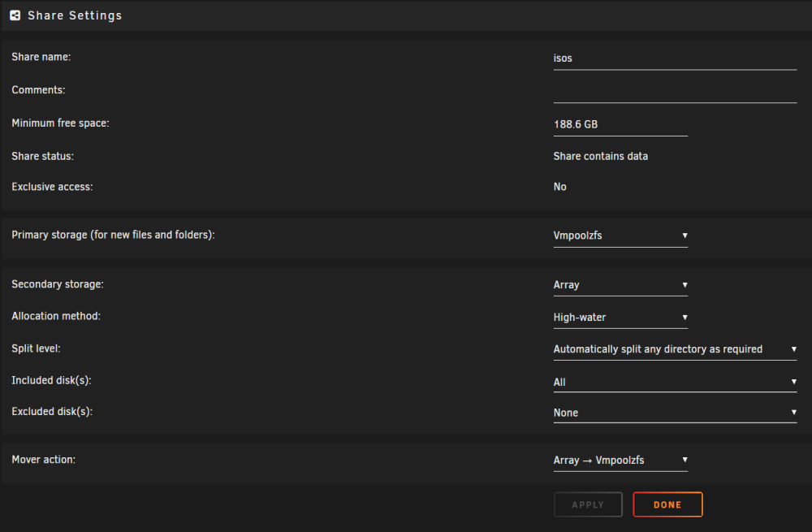812x532 pixels.
Task: Edit Minimum free space value 188.6 GB
Action: pos(620,125)
